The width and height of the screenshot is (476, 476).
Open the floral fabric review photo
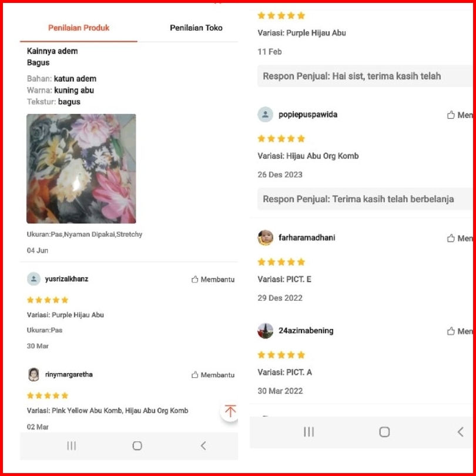(x=81, y=169)
